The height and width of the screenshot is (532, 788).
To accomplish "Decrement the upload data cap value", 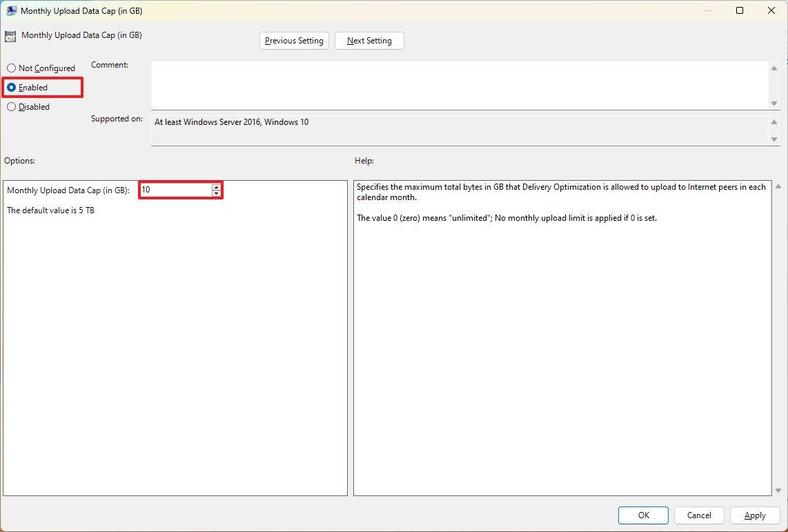I will point(216,193).
